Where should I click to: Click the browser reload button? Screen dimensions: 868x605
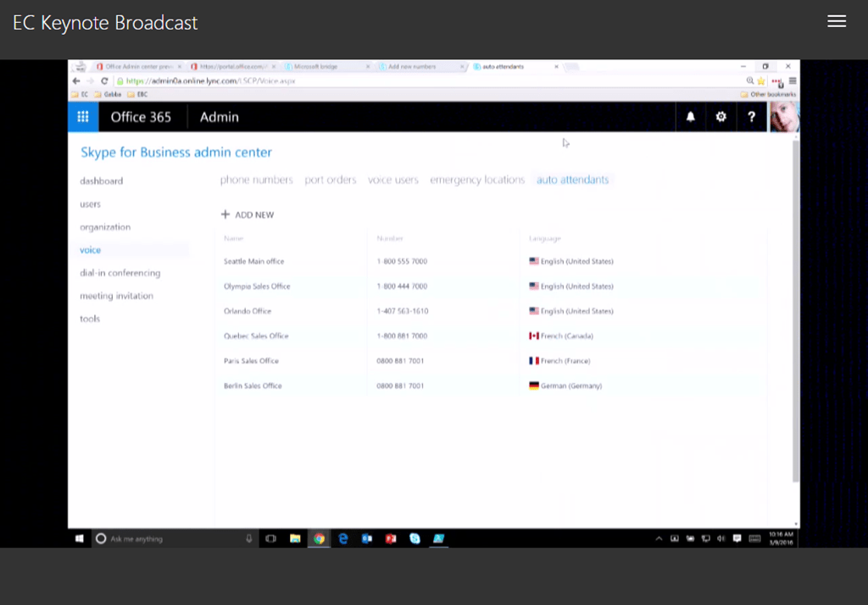[105, 81]
